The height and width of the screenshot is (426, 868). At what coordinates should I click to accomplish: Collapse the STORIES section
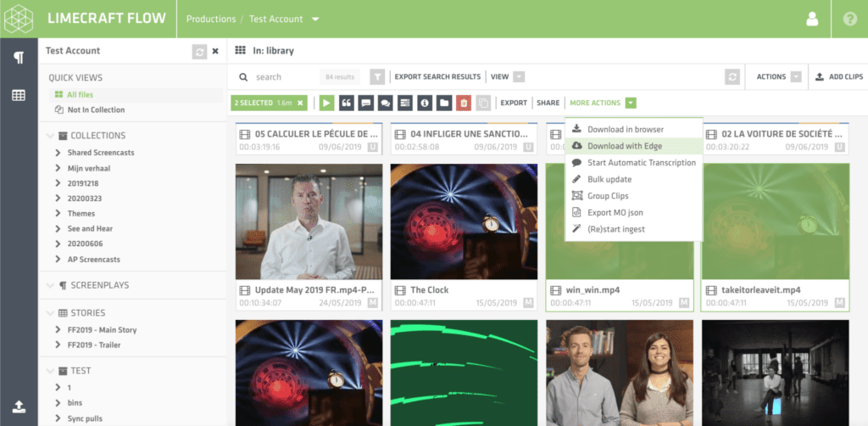(51, 312)
